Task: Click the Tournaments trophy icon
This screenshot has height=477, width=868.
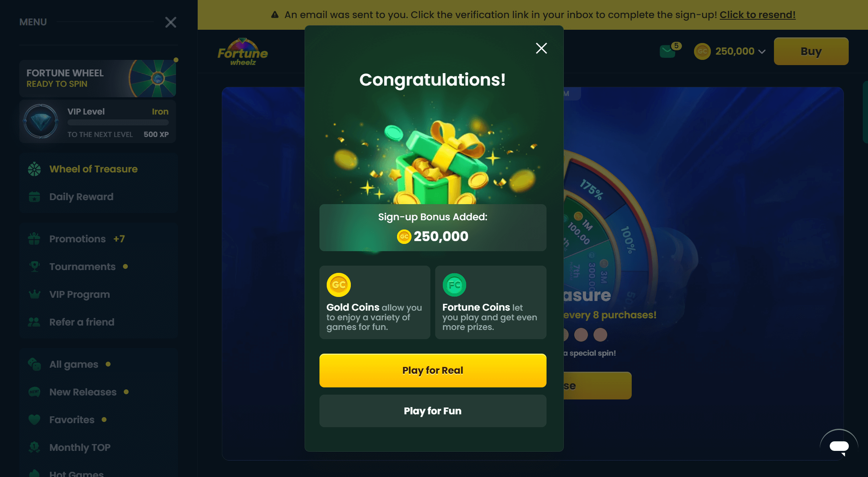Action: pyautogui.click(x=35, y=266)
